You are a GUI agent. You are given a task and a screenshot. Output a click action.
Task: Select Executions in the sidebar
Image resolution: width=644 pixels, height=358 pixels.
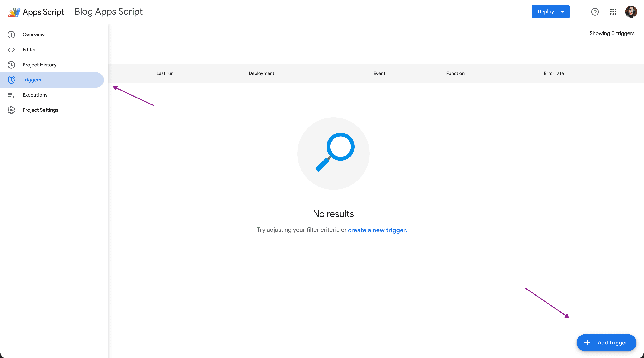tap(35, 95)
